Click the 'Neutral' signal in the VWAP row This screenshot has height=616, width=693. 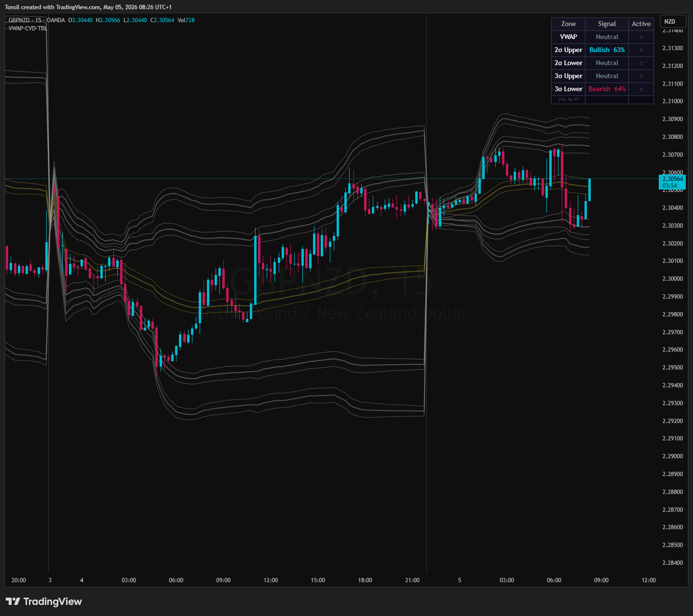coord(607,37)
